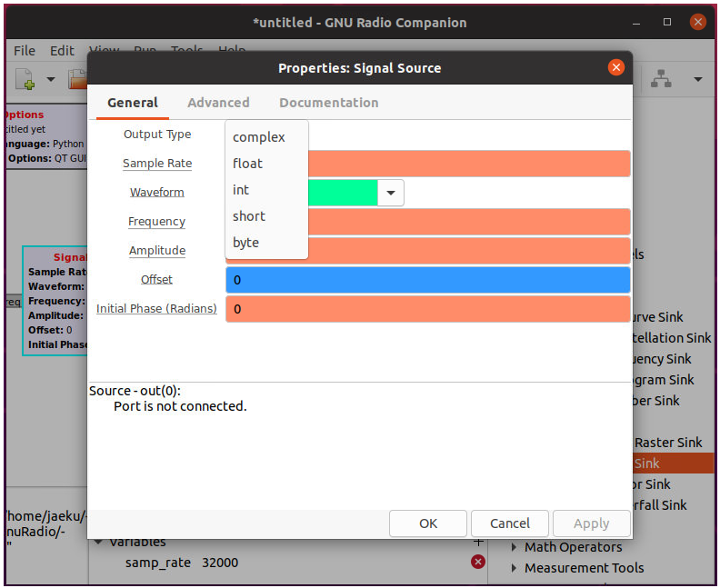Select the Number Sink block in library
720x588 pixels.
tap(656, 401)
